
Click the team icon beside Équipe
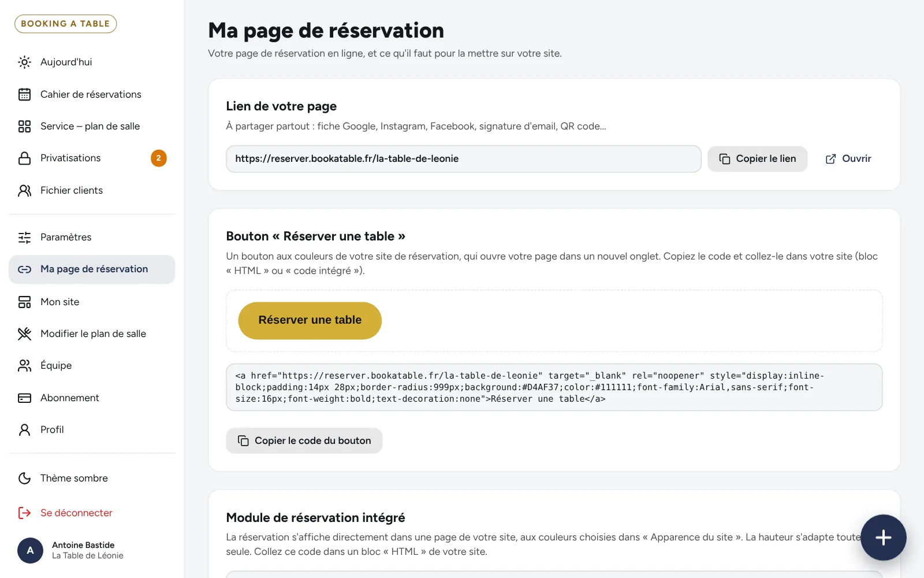click(24, 365)
